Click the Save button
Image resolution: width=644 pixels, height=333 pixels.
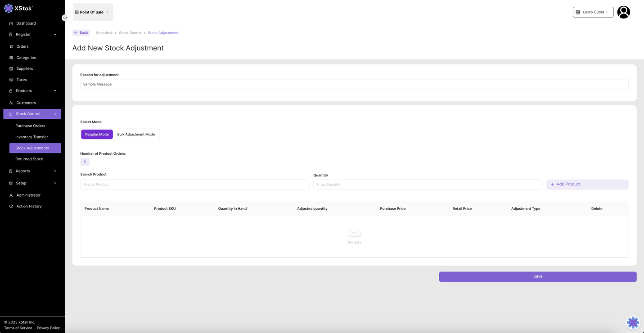(537, 276)
